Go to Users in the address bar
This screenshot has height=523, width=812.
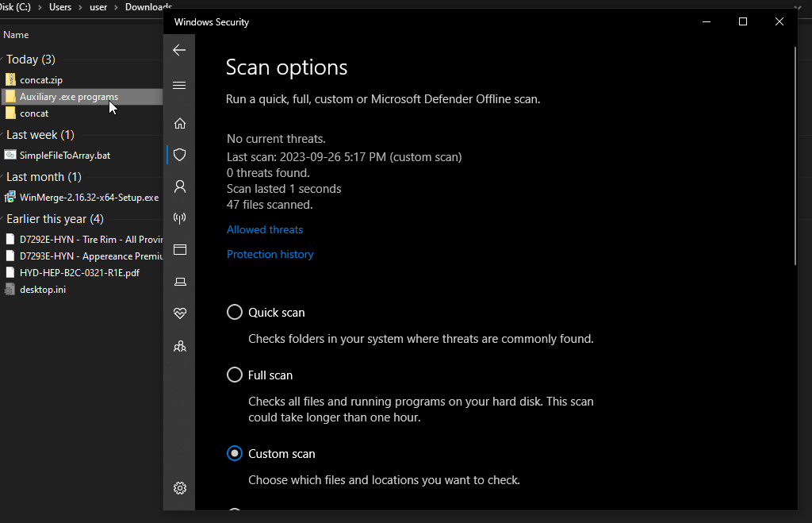[60, 7]
